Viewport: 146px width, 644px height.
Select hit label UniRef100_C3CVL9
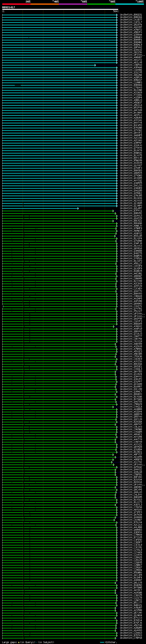point(131,545)
